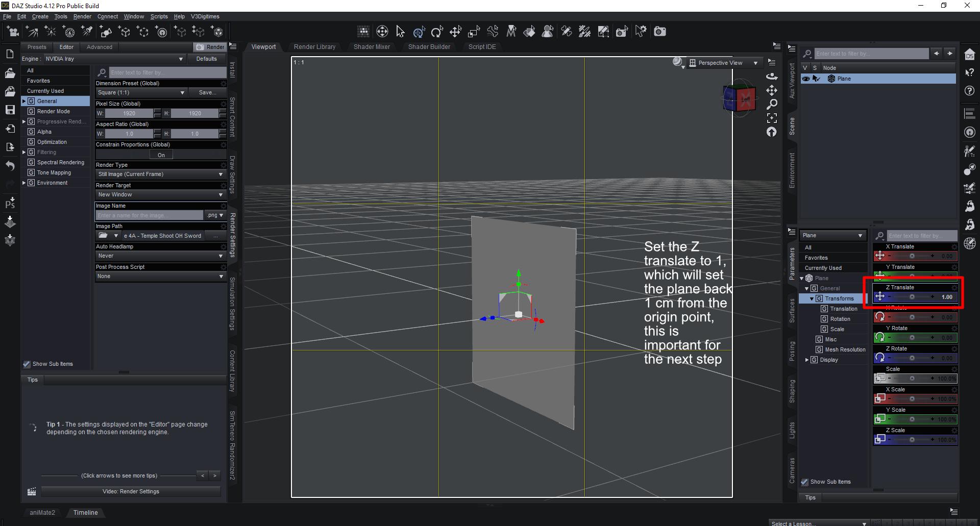Select Tone Mapping in render categories
The width and height of the screenshot is (980, 526).
[54, 172]
